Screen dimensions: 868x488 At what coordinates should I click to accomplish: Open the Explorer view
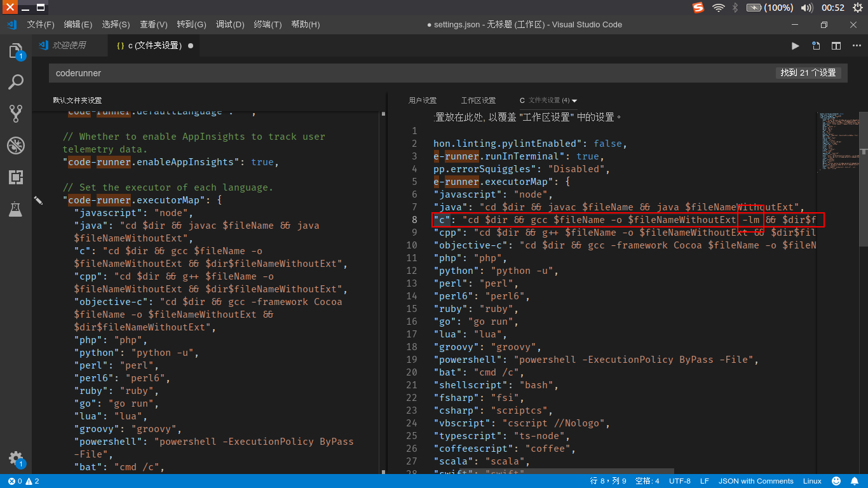16,50
